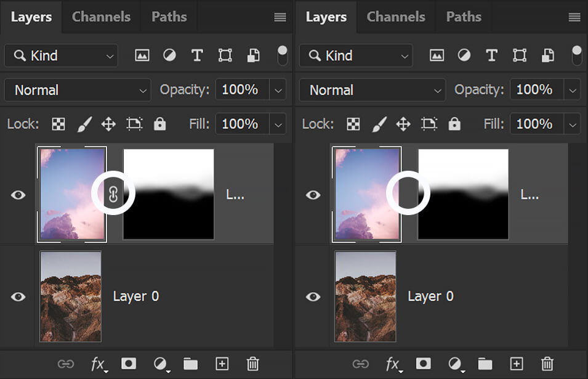Lock image pixels brush icon, left panel
Viewport: 588px width, 379px height.
tap(84, 124)
